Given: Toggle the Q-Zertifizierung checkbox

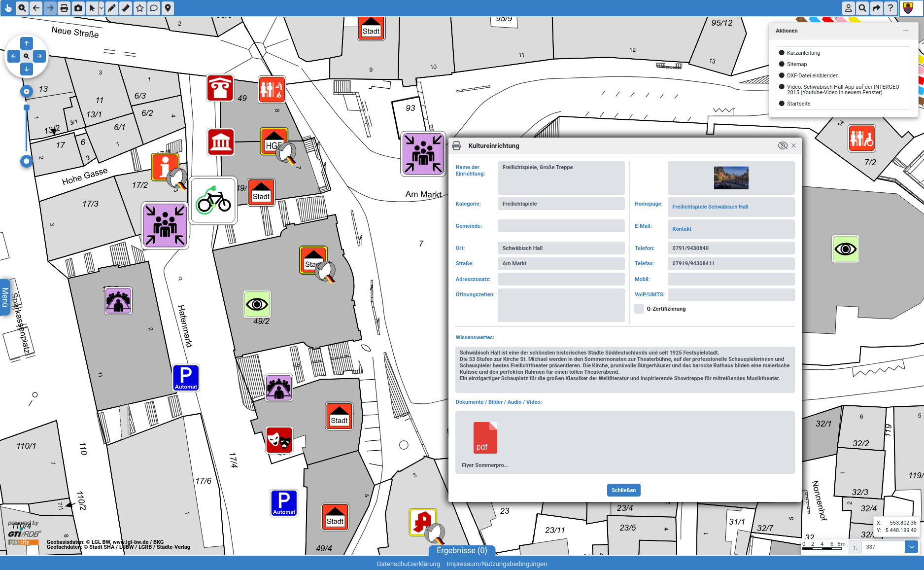Looking at the screenshot, I should (639, 309).
